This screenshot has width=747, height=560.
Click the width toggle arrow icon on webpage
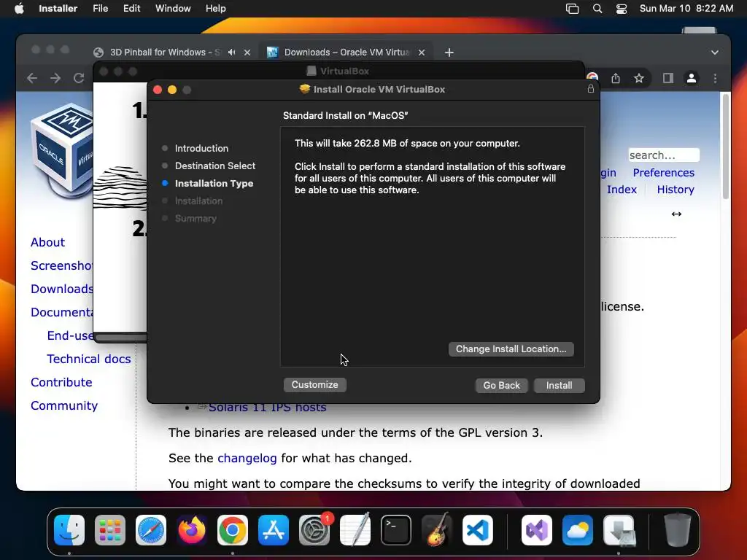(676, 214)
